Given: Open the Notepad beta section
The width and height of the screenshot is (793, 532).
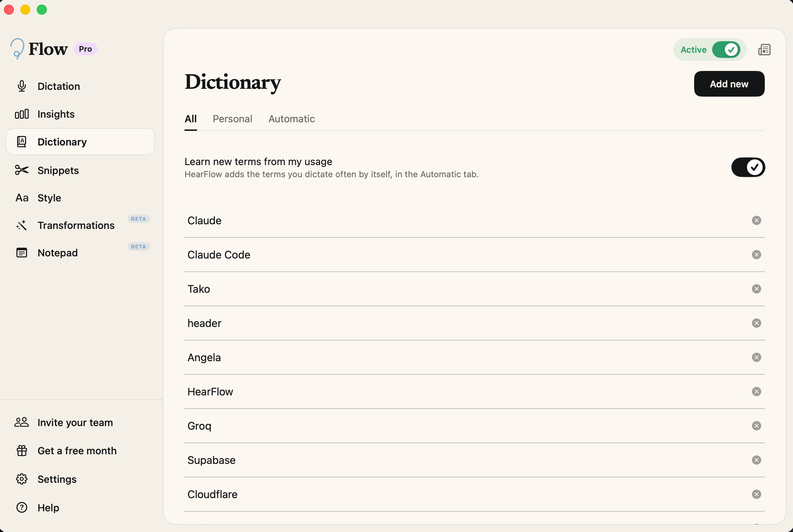Looking at the screenshot, I should [x=80, y=253].
